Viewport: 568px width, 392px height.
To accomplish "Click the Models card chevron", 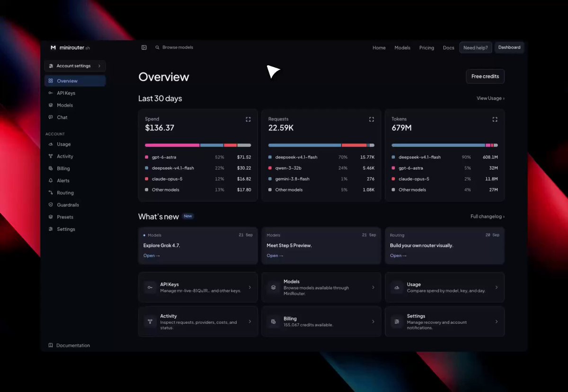I will click(x=373, y=287).
